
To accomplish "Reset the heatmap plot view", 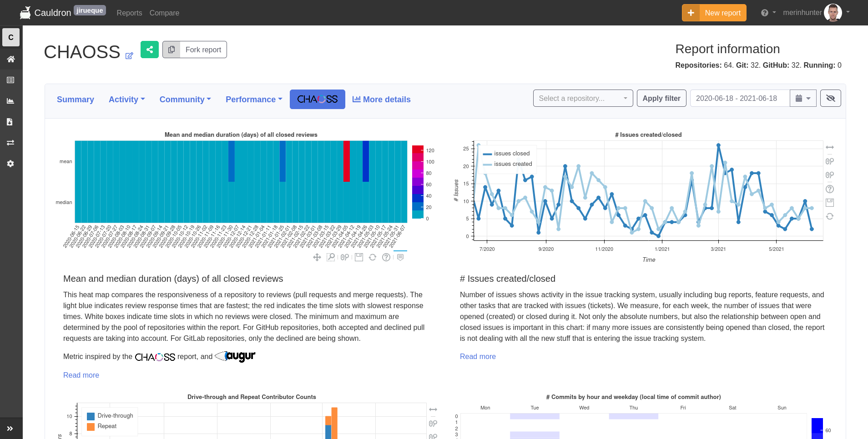I will (373, 257).
